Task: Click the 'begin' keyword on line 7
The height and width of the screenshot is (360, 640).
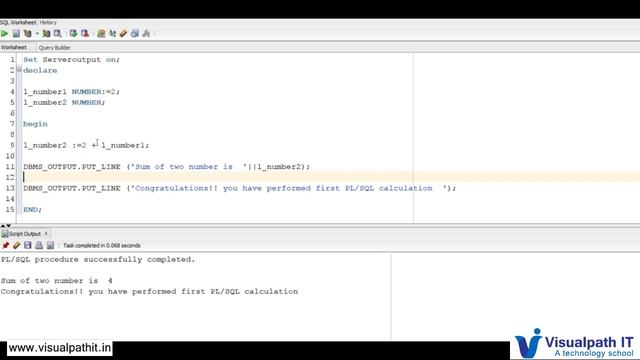Action: pyautogui.click(x=35, y=124)
